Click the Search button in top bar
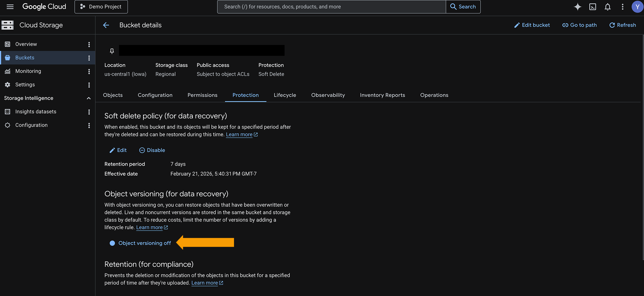 tap(463, 7)
